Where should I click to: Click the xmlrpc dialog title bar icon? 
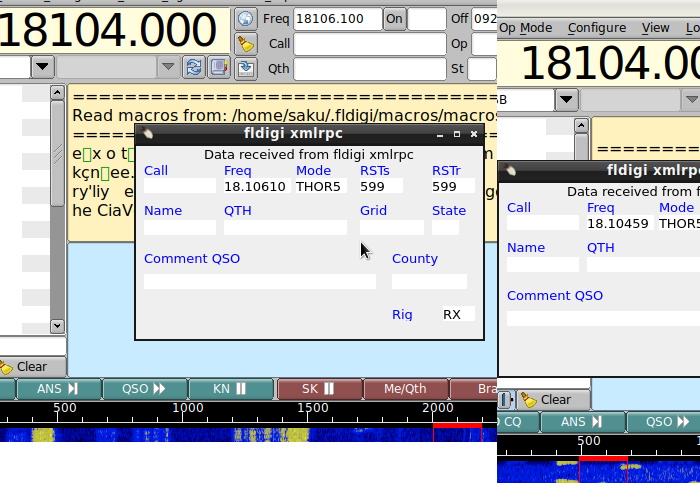[146, 133]
